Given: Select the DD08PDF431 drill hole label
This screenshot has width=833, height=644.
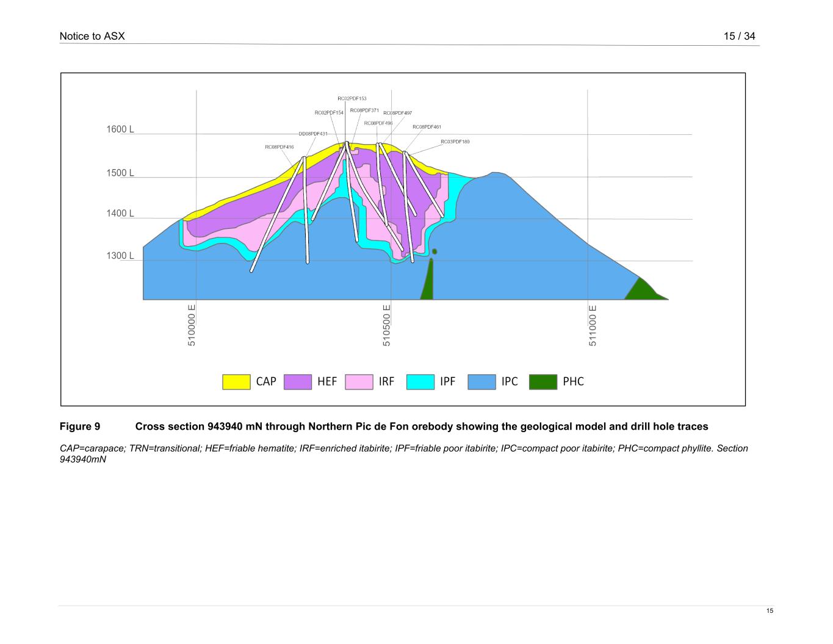Looking at the screenshot, I should [x=313, y=134].
